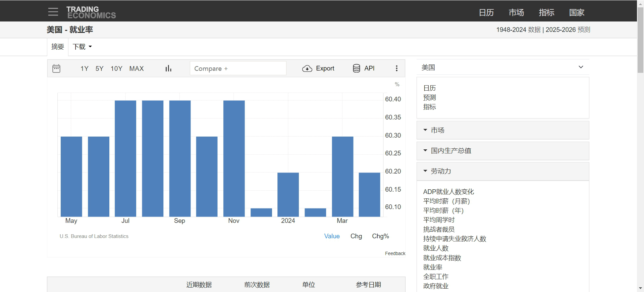This screenshot has width=644, height=292.
Task: Expand the 国内生产总值 section
Action: coord(502,151)
